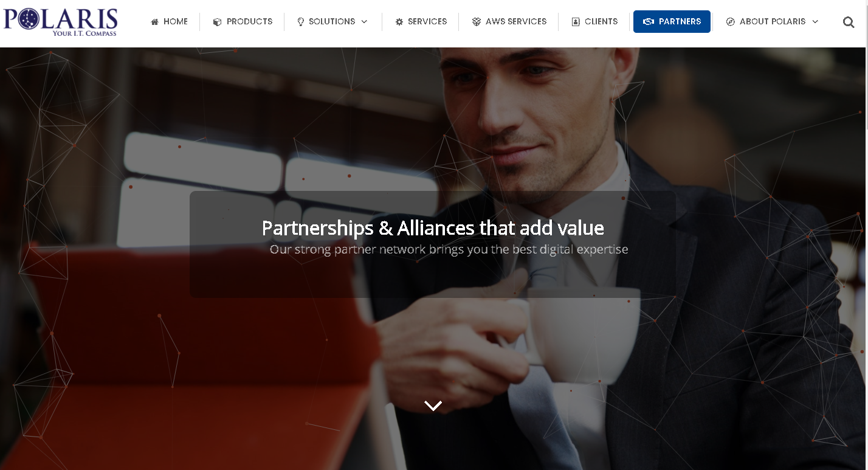This screenshot has height=470, width=868.
Task: Click the 'Partnerships & Alliances' hero heading
Action: point(433,228)
